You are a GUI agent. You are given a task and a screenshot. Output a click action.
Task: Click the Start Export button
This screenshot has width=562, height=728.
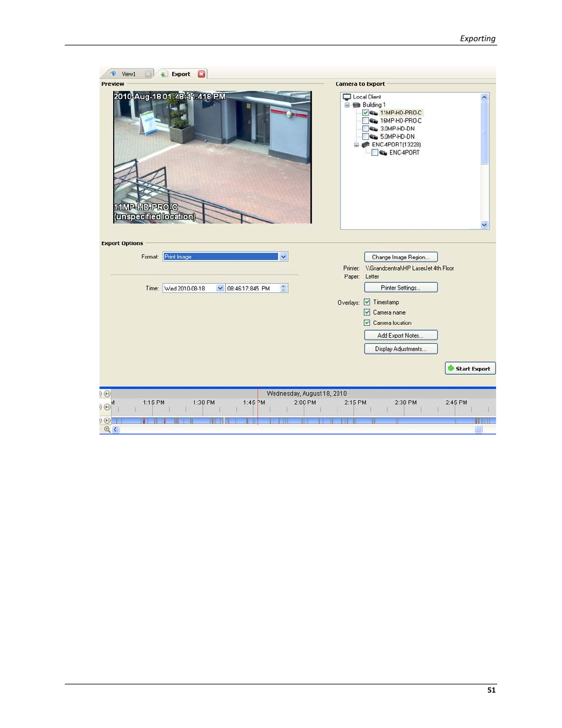[x=470, y=368]
